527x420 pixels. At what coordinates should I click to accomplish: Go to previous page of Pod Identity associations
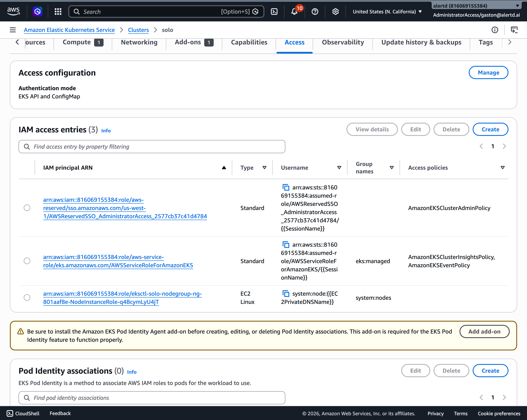click(x=481, y=397)
